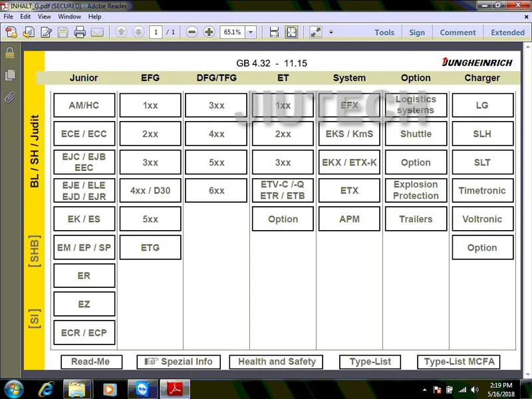Screen dimensions: 532x399
Task: Open the Edit menu
Action: click(x=25, y=16)
